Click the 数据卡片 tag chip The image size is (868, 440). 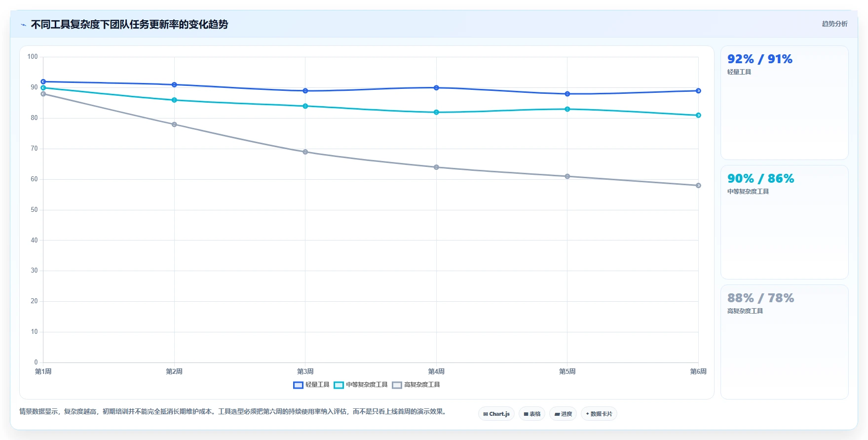tap(599, 414)
